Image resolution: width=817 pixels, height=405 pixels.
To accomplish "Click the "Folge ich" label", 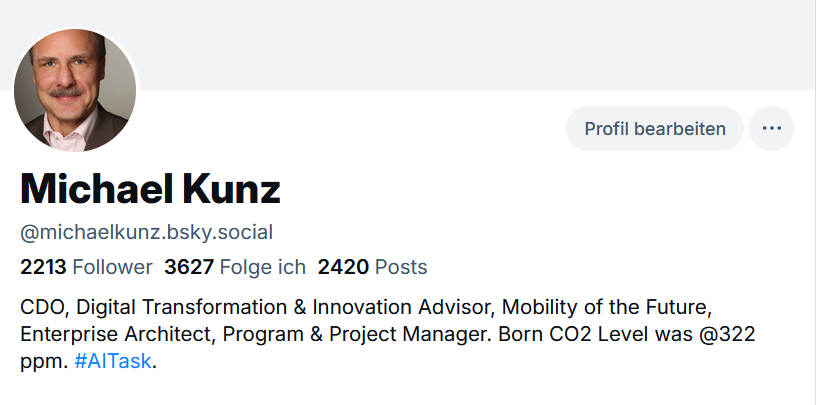I will (262, 267).
